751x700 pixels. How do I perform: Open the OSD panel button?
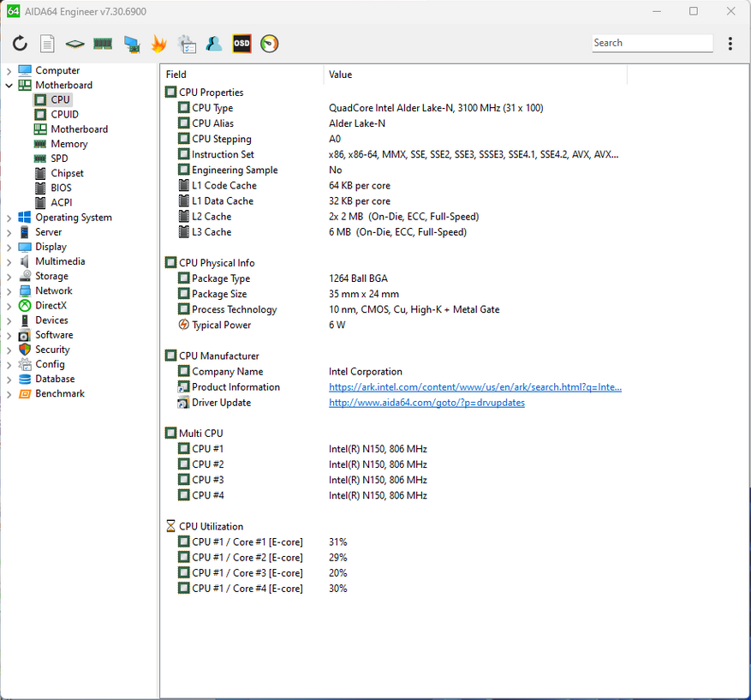(241, 44)
